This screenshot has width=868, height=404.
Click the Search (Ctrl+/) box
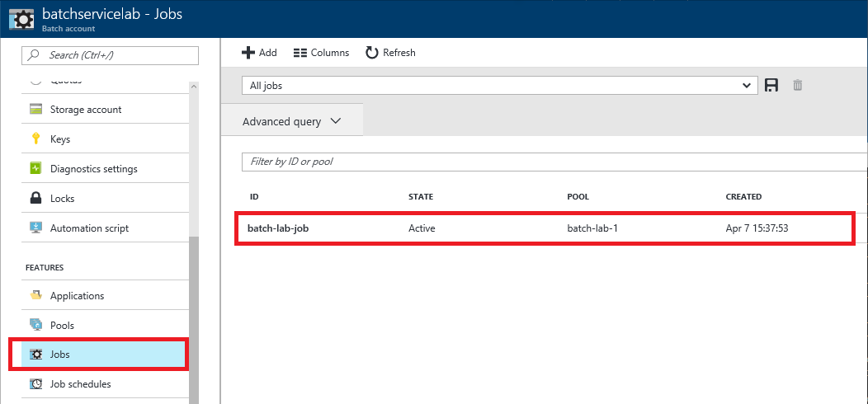point(110,55)
